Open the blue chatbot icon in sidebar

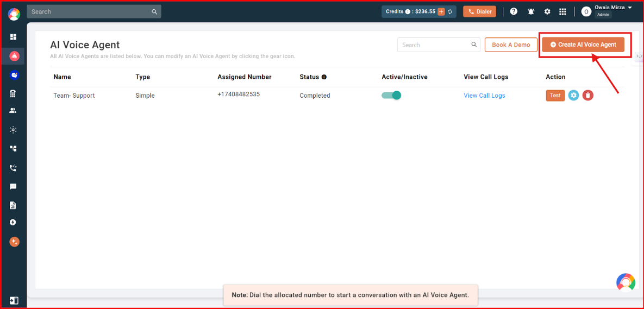[13, 75]
